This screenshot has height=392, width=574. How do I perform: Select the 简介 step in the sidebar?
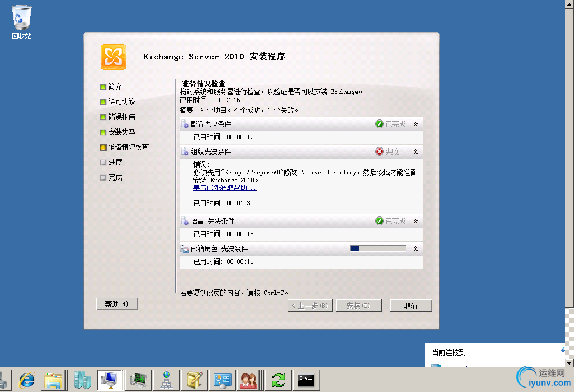(115, 86)
